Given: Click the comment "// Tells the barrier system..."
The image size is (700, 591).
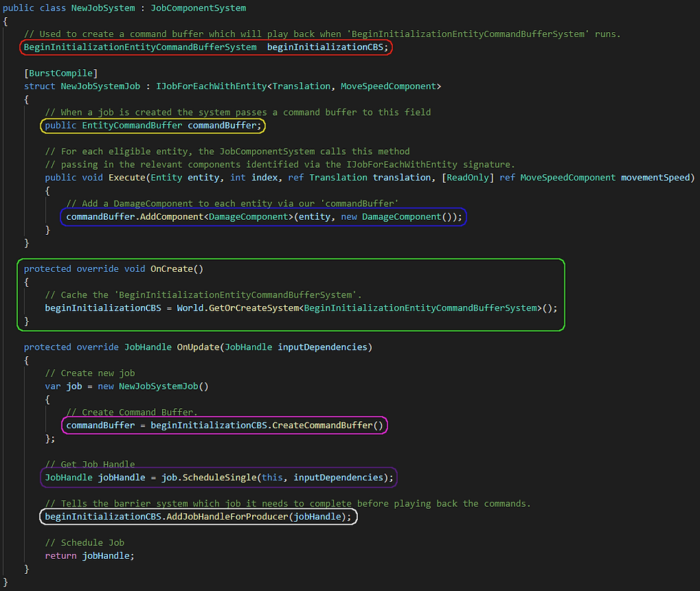Looking at the screenshot, I should [288, 504].
